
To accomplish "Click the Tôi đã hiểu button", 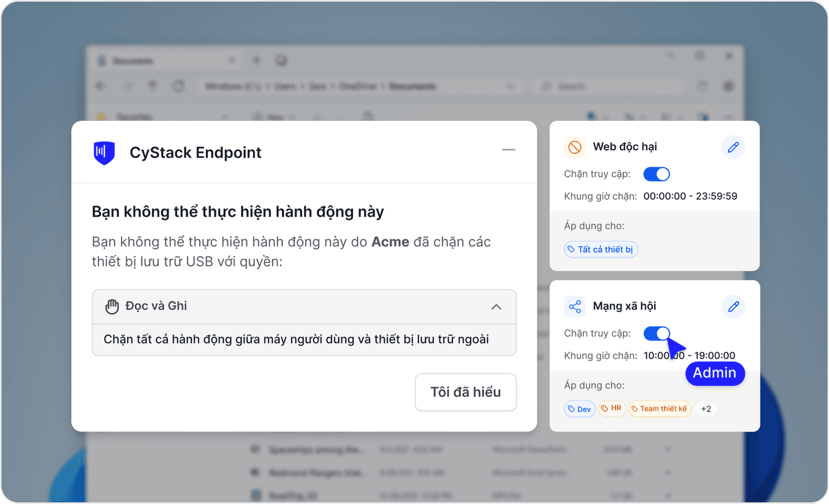I will (466, 392).
